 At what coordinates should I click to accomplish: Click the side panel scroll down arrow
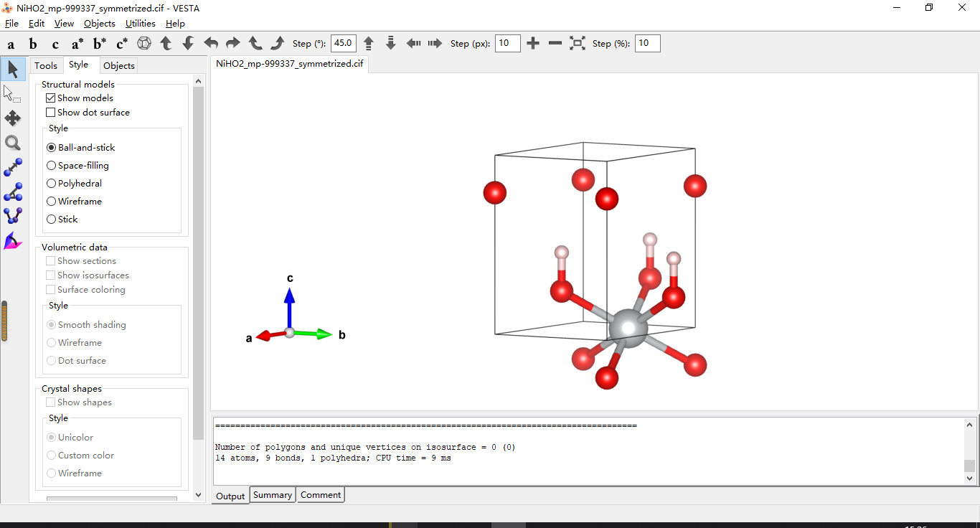tap(199, 495)
